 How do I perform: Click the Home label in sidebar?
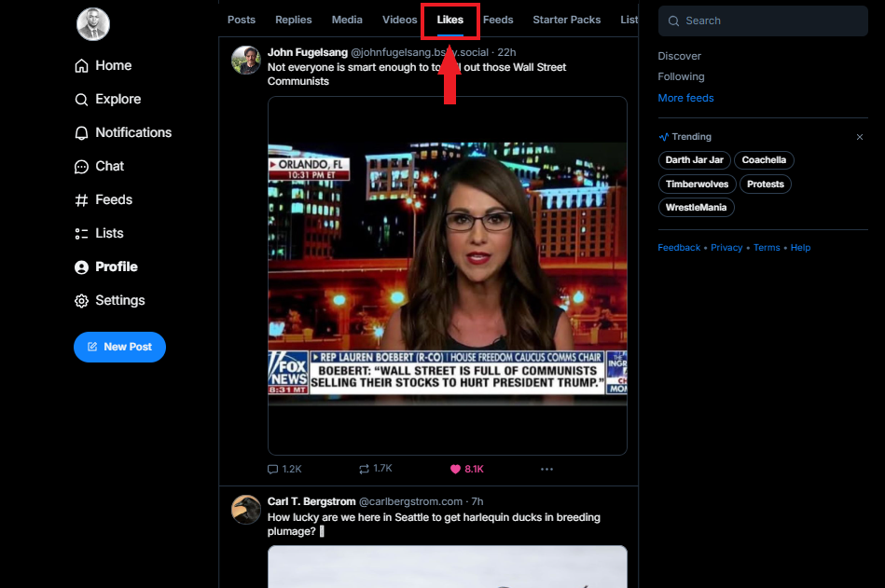(114, 66)
